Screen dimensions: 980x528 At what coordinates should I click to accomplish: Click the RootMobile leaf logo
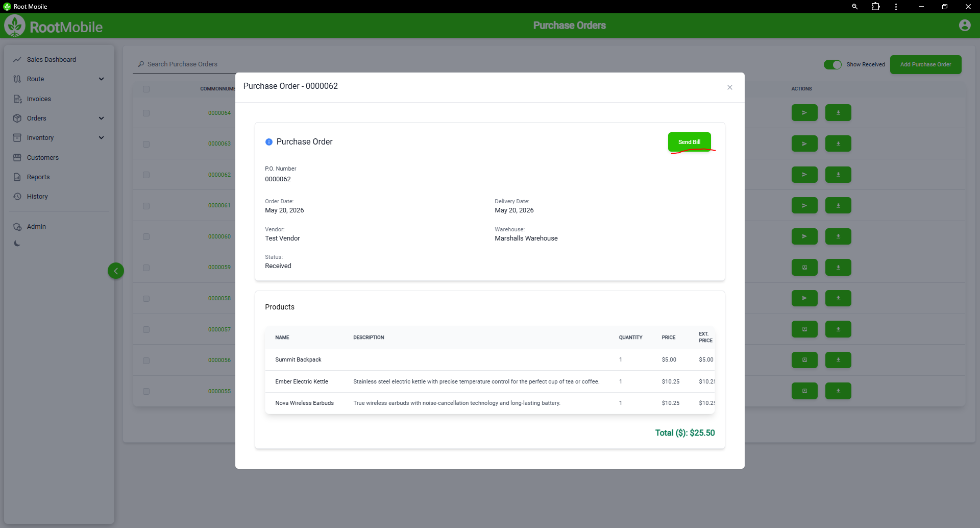pos(15,26)
